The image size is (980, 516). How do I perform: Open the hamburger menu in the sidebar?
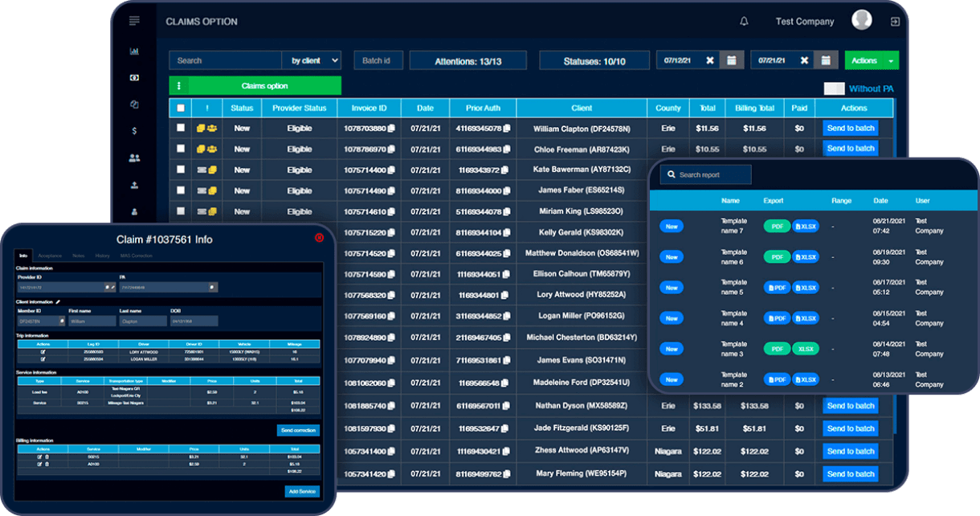[x=134, y=21]
